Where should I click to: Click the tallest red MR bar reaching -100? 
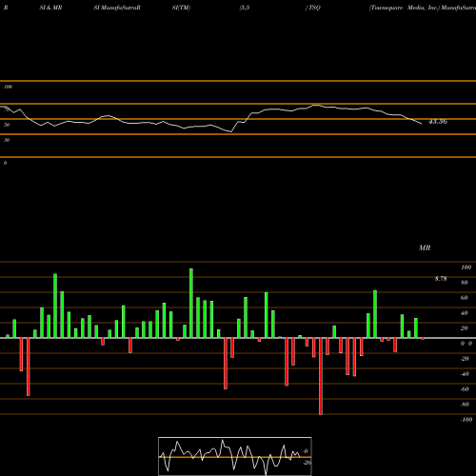coord(321,376)
